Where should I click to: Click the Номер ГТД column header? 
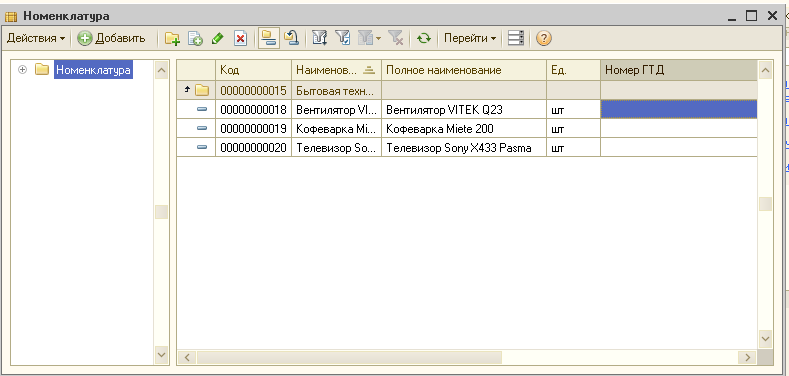click(x=679, y=70)
